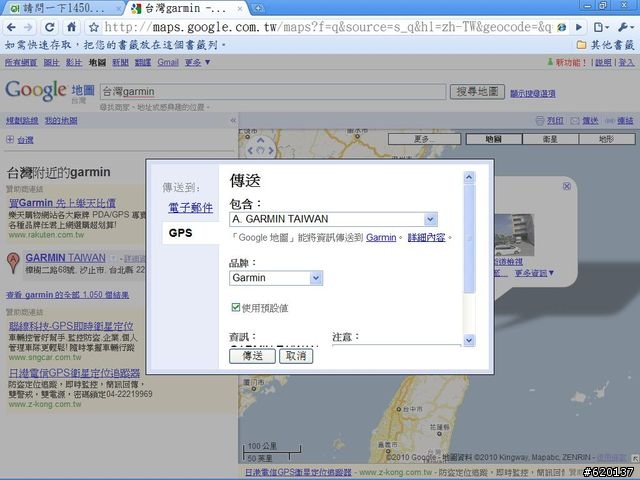640x480 pixels.
Task: Open the 包含 dropdown showing A. GARMIN TAIWAN
Action: coord(430,219)
